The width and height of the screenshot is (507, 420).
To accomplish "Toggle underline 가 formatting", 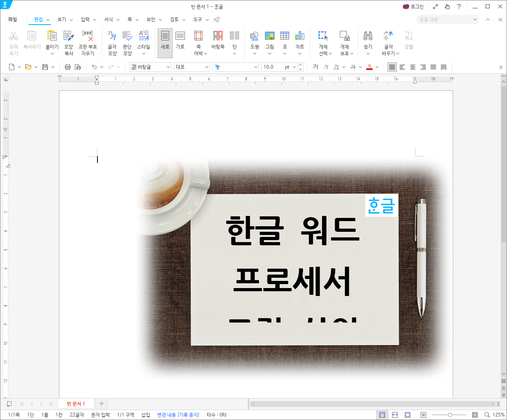I will (x=336, y=67).
